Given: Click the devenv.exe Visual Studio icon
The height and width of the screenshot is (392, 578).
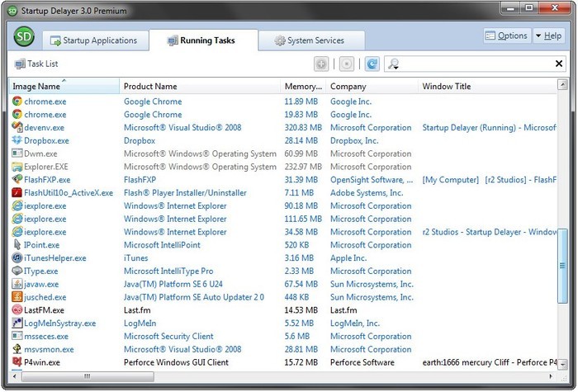Looking at the screenshot, I should [17, 128].
